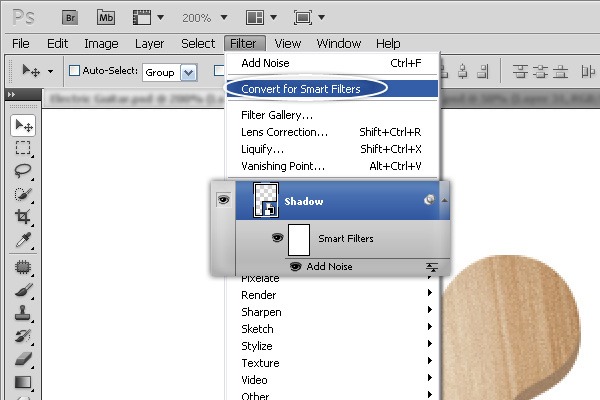Click the Photoshop Ps logo
The width and height of the screenshot is (600, 400).
click(x=23, y=18)
